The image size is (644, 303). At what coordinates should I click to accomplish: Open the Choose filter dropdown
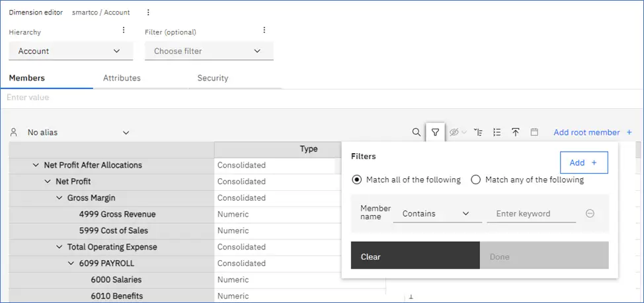[209, 51]
